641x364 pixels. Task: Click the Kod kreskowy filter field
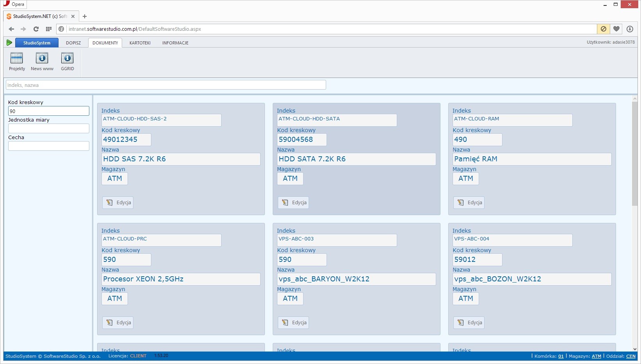click(48, 111)
